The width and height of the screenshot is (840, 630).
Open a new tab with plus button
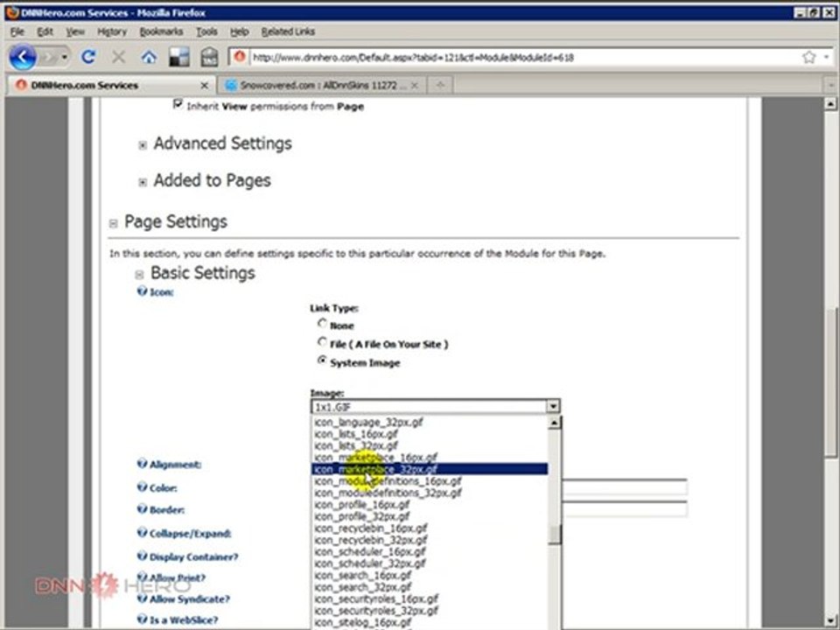440,85
